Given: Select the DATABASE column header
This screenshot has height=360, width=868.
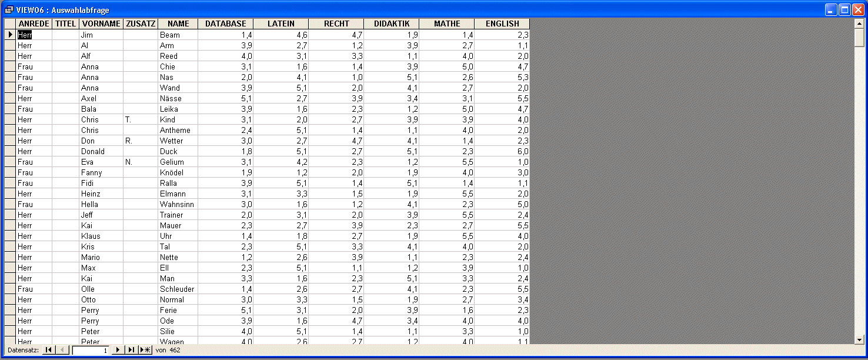Looking at the screenshot, I should [226, 24].
